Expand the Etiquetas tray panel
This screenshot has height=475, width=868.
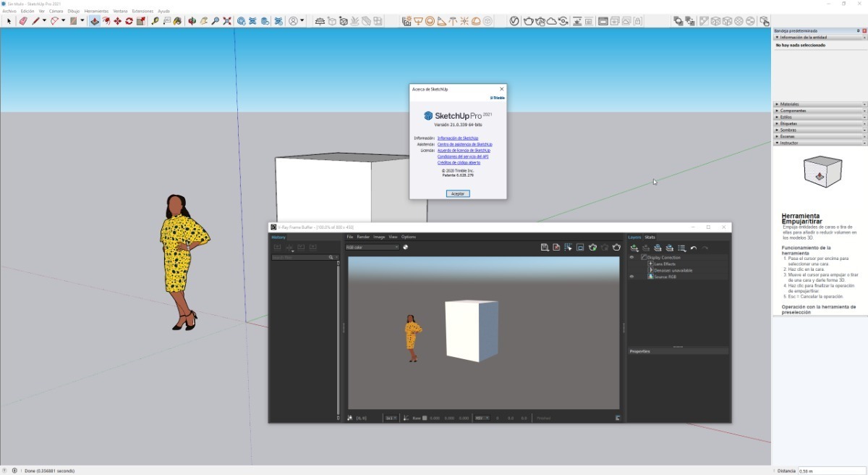coord(820,124)
